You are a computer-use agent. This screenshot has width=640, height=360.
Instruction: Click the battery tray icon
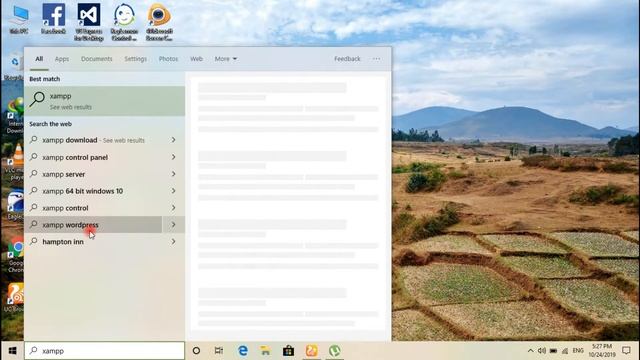[x=553, y=351]
